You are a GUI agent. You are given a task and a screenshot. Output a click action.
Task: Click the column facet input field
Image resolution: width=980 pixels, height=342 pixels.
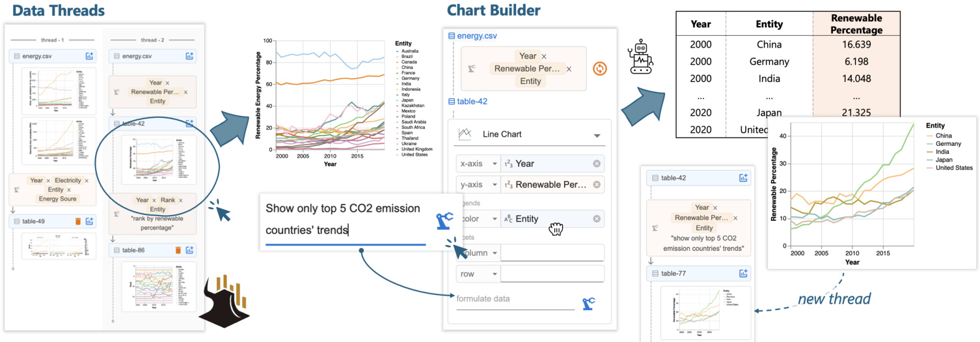pos(552,253)
